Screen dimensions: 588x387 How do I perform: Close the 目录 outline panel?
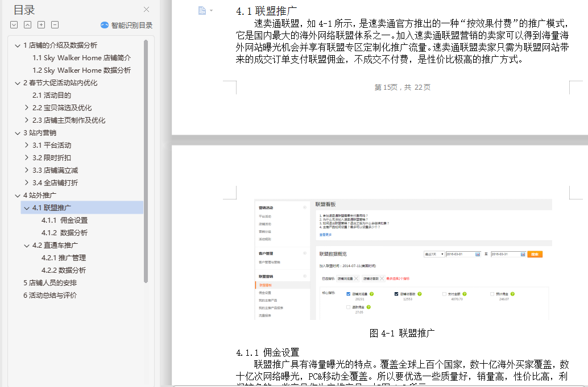(146, 9)
